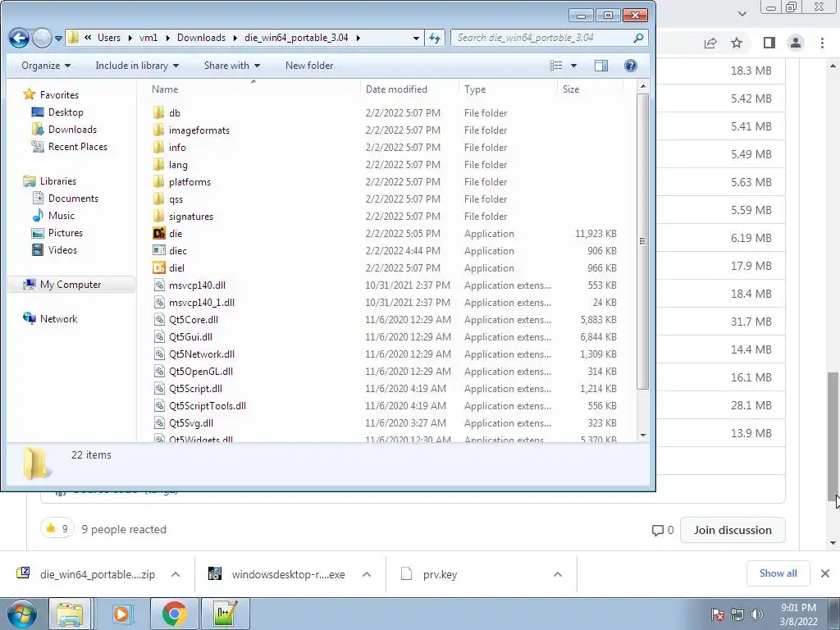This screenshot has height=630, width=840.
Task: Click Show all downloads button
Action: pyautogui.click(x=778, y=573)
